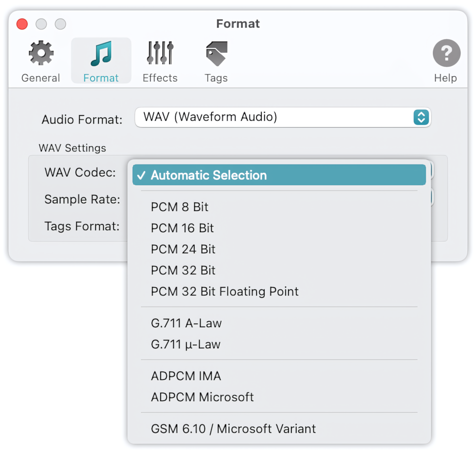Click the Sample Rate label

(x=82, y=199)
